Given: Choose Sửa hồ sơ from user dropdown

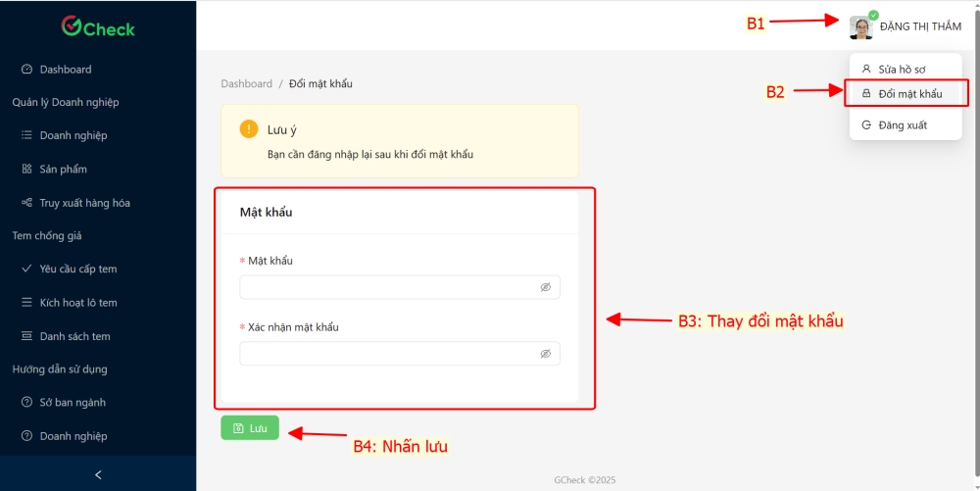Looking at the screenshot, I should 906,69.
